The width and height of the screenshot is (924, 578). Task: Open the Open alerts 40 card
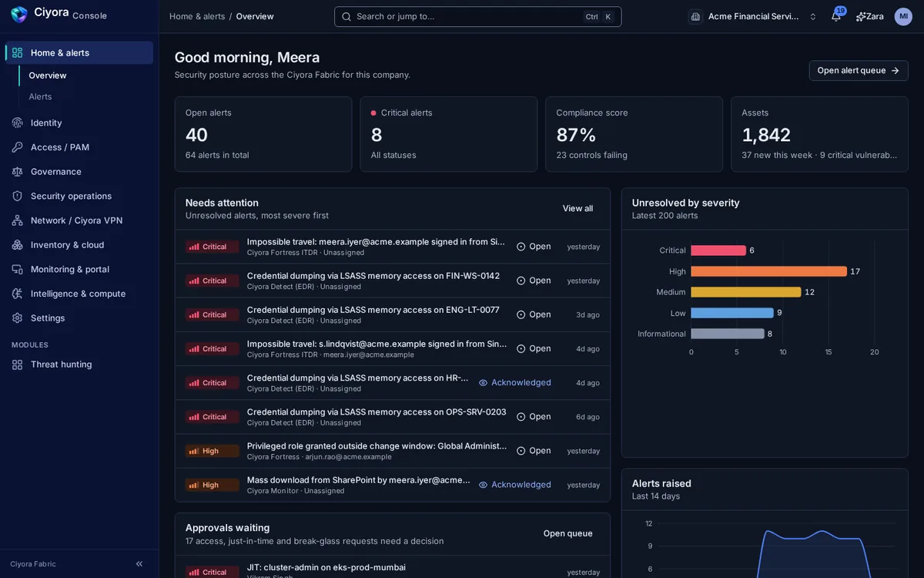click(x=263, y=134)
